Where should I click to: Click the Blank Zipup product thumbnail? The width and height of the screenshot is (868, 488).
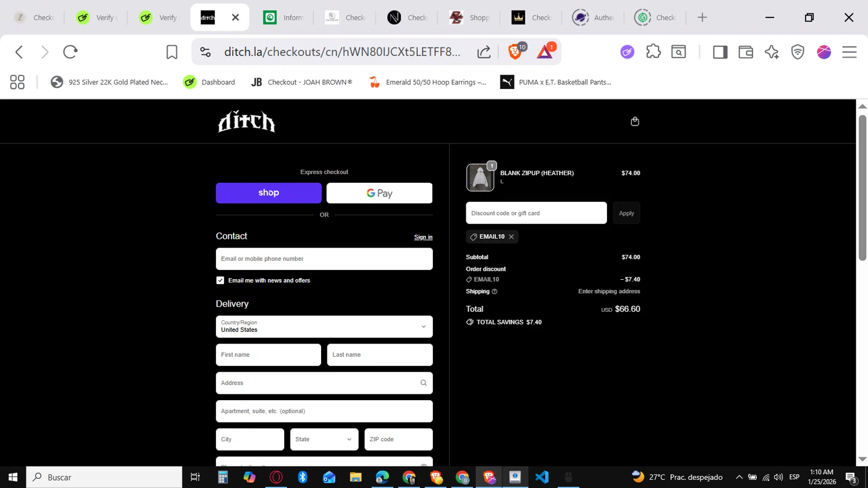point(480,178)
